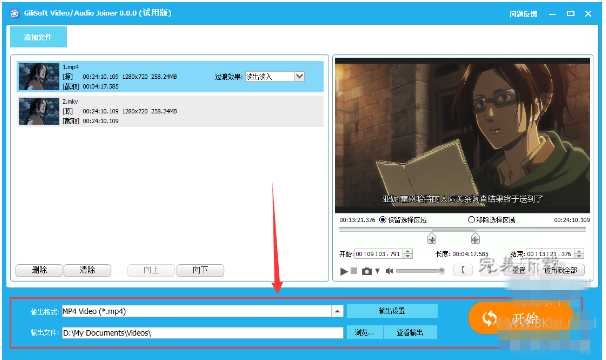
Task: Decrease end time with stepper down arrow
Action: (579, 256)
